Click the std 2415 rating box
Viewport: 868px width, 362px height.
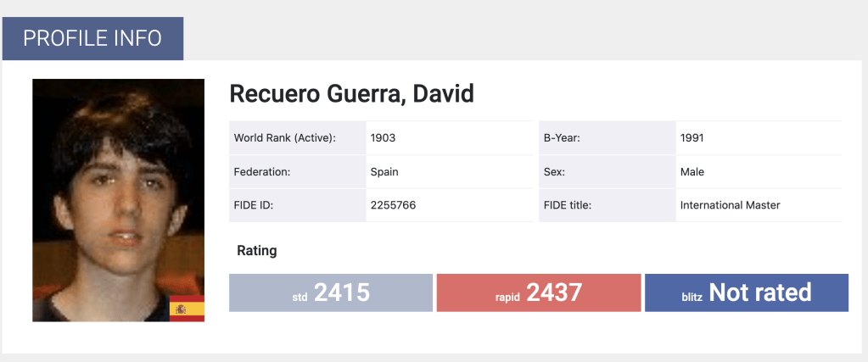tap(331, 292)
